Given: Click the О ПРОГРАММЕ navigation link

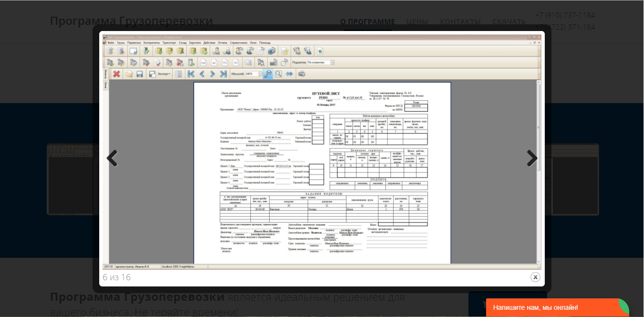Looking at the screenshot, I should pos(367,21).
